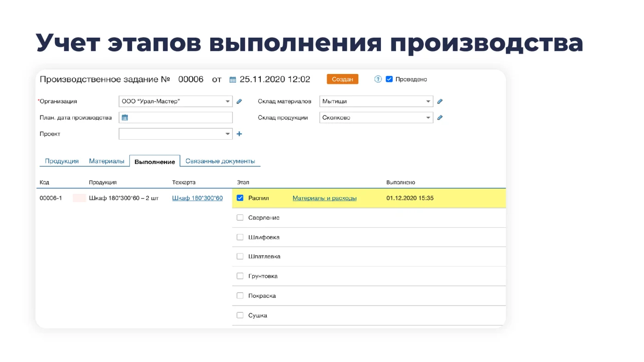The image size is (644, 362).
Task: Click the pink color swatch beside Шкаф
Action: click(x=79, y=198)
